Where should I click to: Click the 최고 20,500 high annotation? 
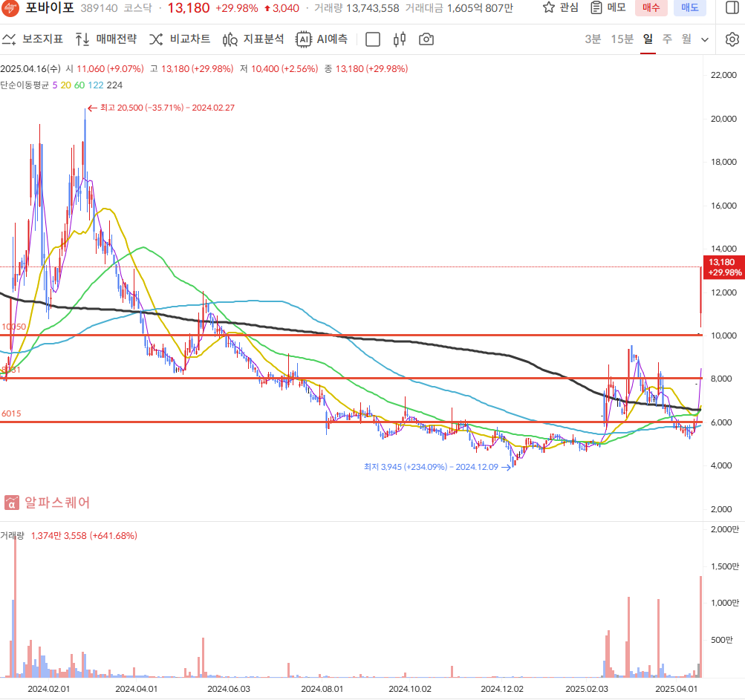click(161, 108)
